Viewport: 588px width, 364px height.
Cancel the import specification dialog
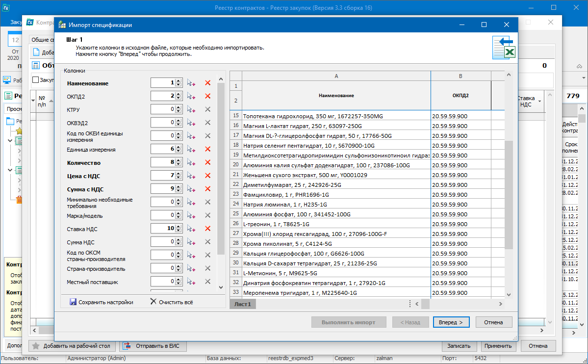(493, 322)
